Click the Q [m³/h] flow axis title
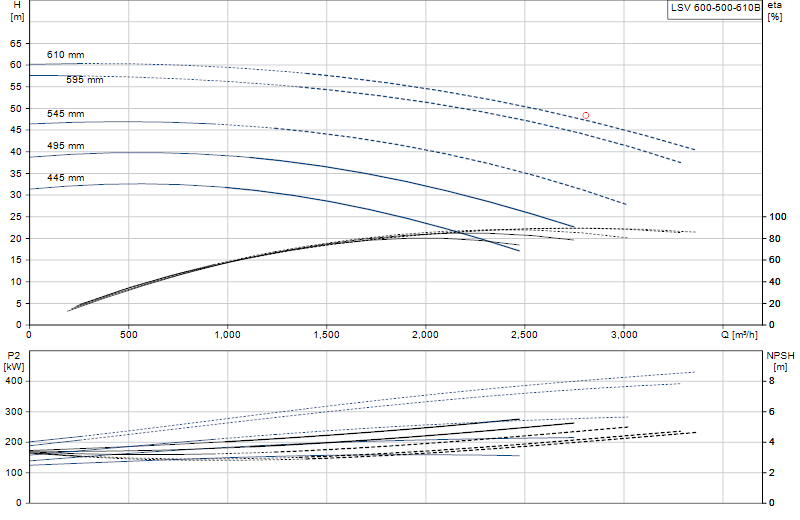The image size is (800, 520). (739, 335)
